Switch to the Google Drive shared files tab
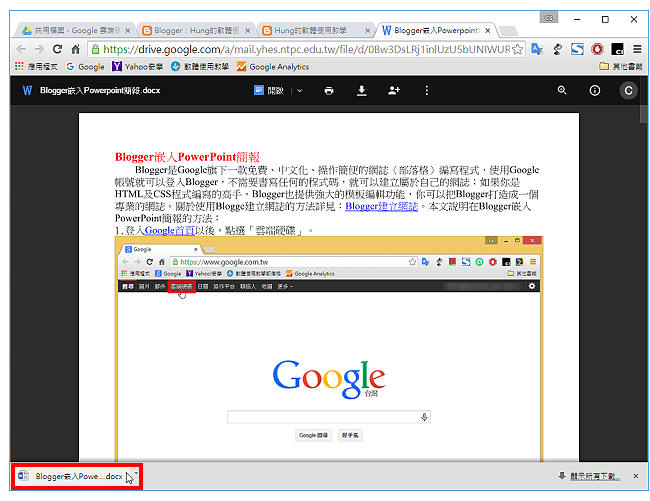Image resolution: width=650 pixels, height=501 pixels. [73, 30]
